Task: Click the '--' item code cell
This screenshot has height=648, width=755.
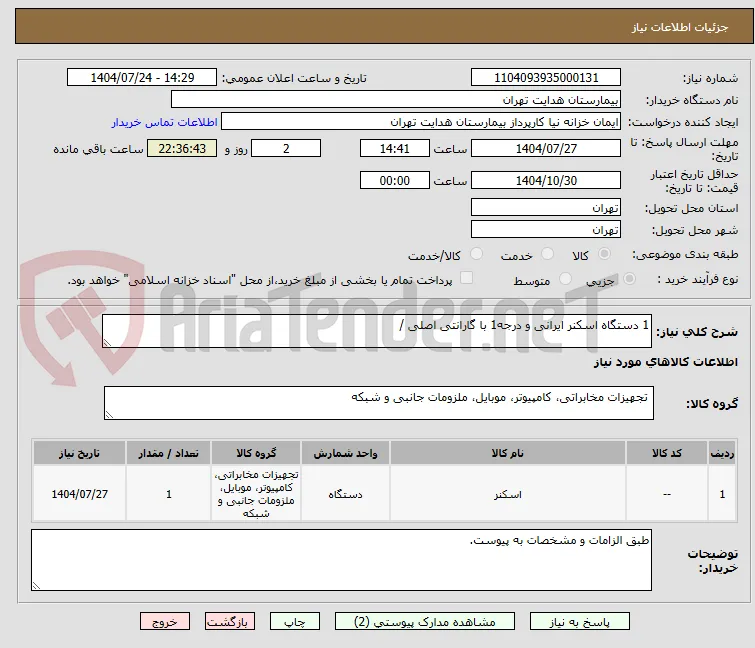Action: 666,494
